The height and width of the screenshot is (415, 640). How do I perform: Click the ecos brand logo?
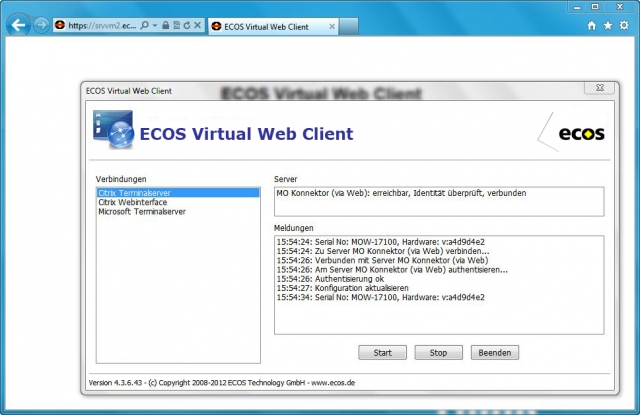[581, 133]
